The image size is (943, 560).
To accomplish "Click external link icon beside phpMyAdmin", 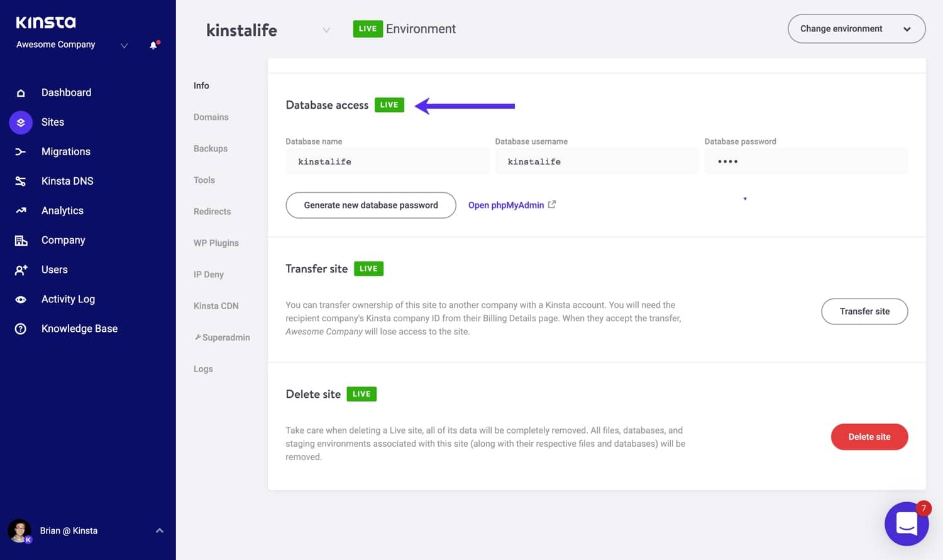I will 552,204.
